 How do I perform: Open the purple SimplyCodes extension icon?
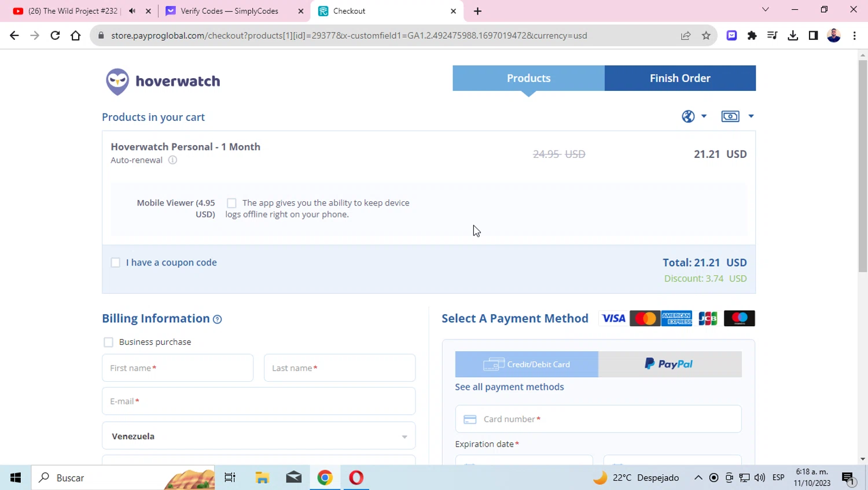point(732,35)
